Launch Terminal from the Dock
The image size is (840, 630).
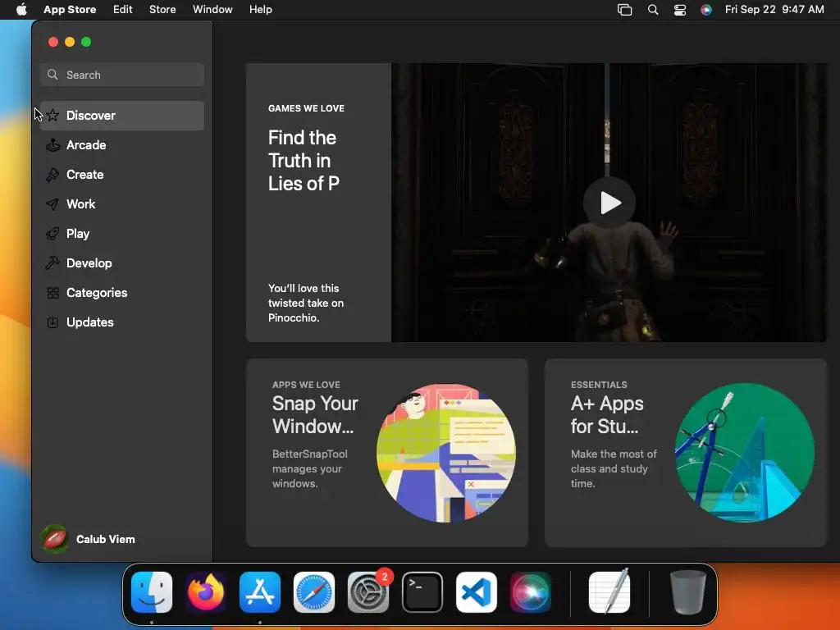pyautogui.click(x=422, y=592)
